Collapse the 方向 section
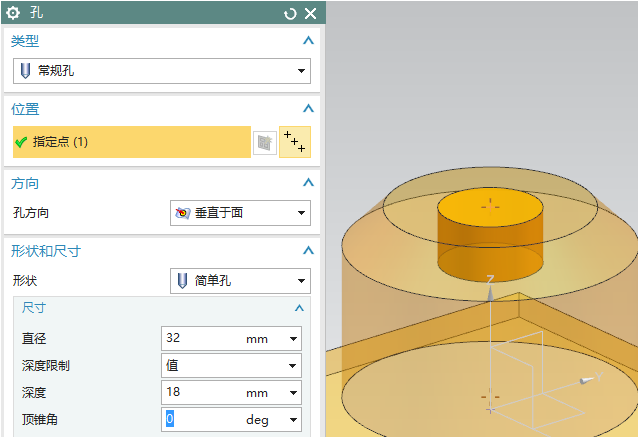This screenshot has height=437, width=639. click(308, 183)
